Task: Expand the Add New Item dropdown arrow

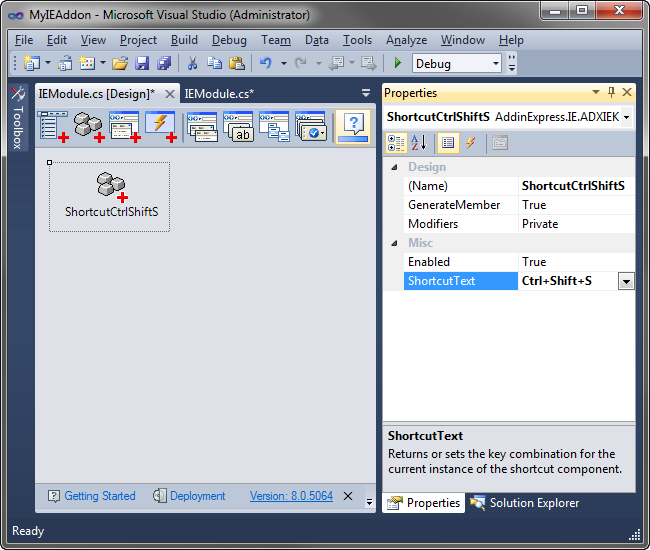Action: [x=103, y=63]
